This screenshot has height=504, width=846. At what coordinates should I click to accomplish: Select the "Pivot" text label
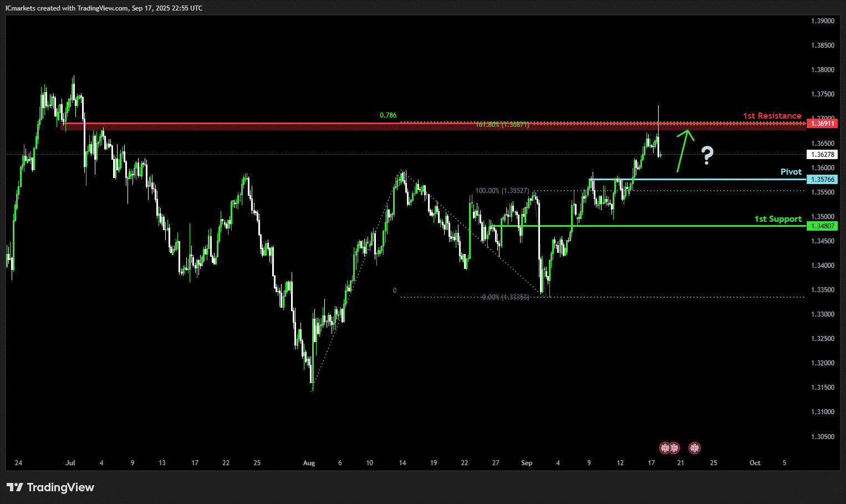point(791,172)
